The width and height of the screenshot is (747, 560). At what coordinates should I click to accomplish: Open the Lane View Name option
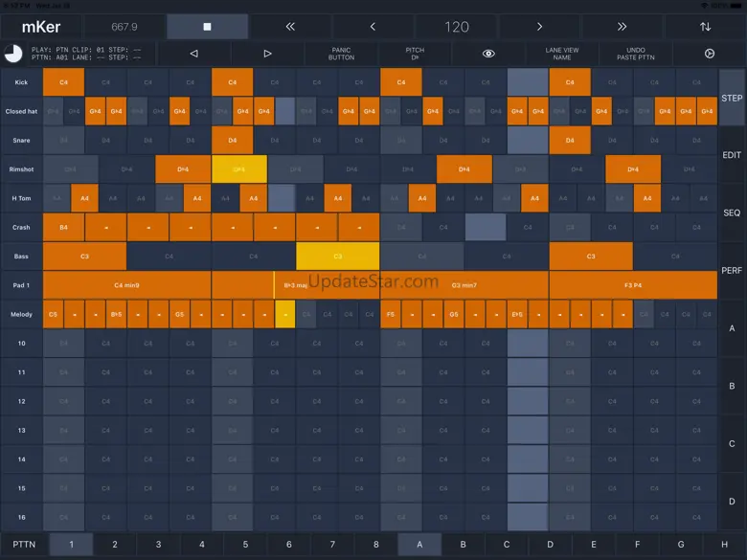click(562, 54)
